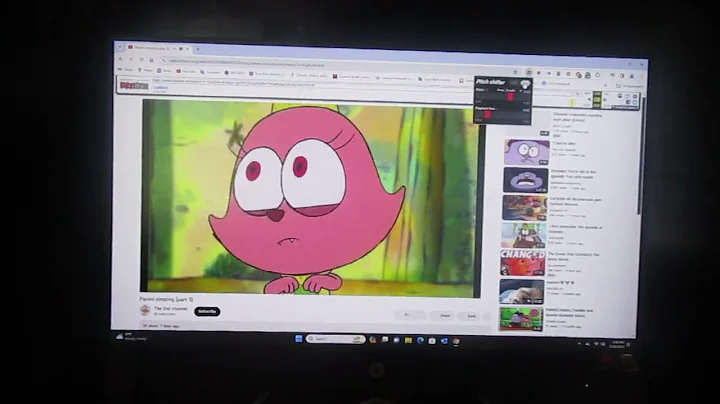720x404 pixels.
Task: Open the green character forest thumbnail
Action: click(x=523, y=235)
